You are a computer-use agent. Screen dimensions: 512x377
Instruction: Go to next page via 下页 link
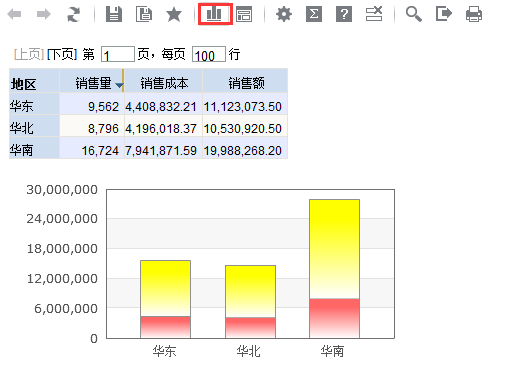click(62, 54)
